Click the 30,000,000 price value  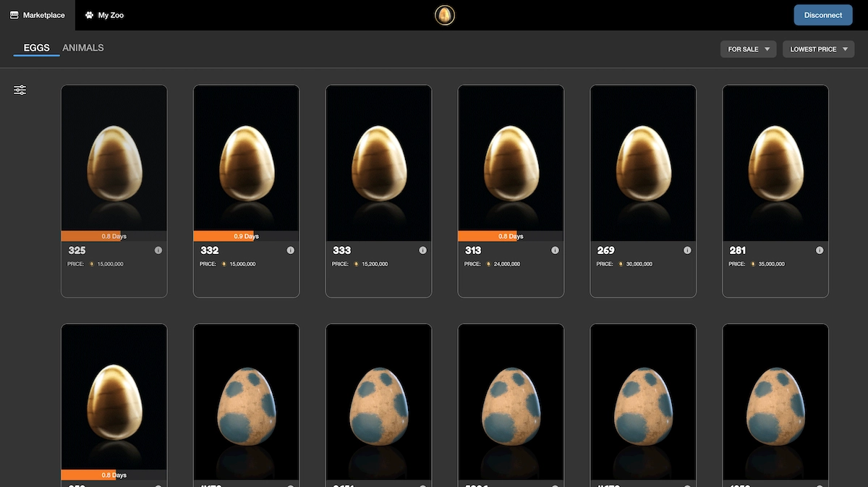(639, 264)
